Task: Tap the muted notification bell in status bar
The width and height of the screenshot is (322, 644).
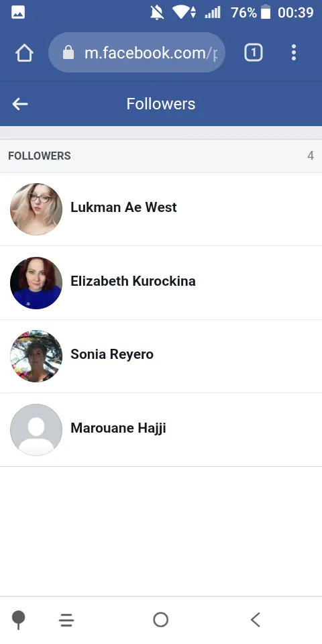Action: point(157,12)
